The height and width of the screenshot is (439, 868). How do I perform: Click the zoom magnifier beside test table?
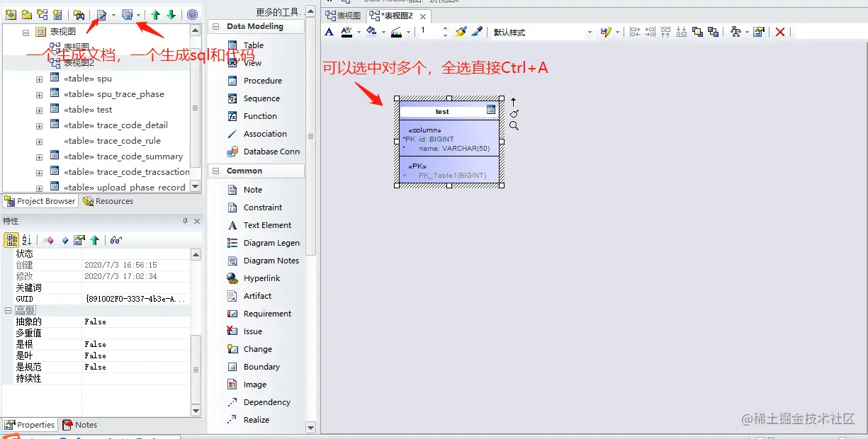point(514,126)
